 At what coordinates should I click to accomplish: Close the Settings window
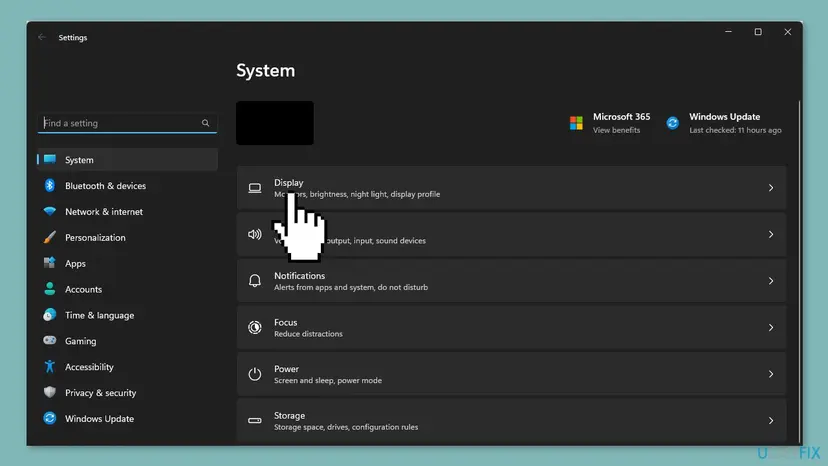point(787,32)
